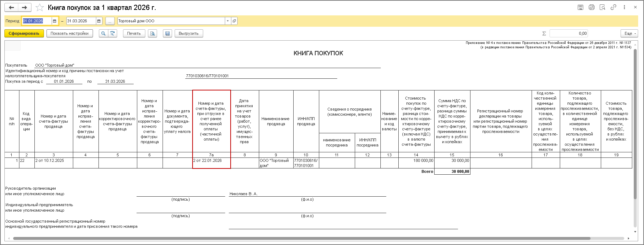644x245 pixels.
Task: Select header 'Наименование и код валюты'
Action: tap(389, 121)
